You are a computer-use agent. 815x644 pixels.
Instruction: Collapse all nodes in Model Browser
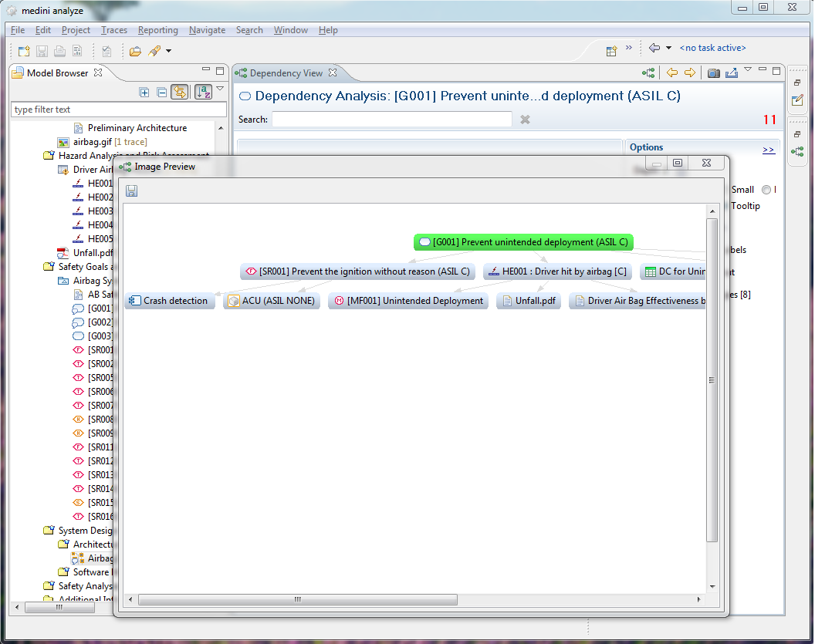pos(161,92)
